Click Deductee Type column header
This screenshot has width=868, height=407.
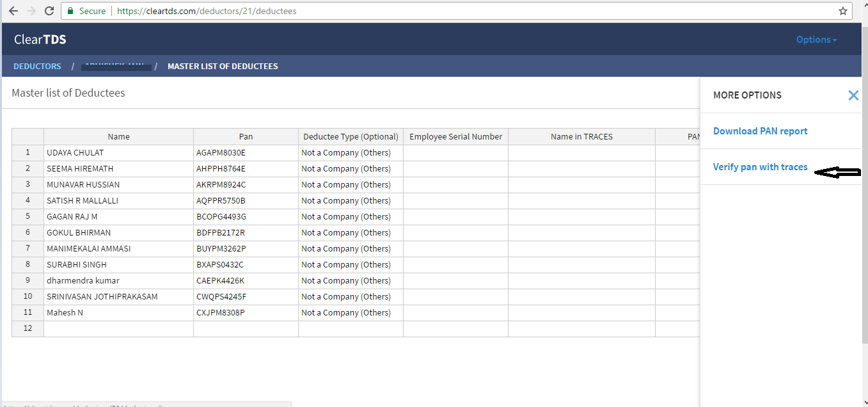click(351, 136)
